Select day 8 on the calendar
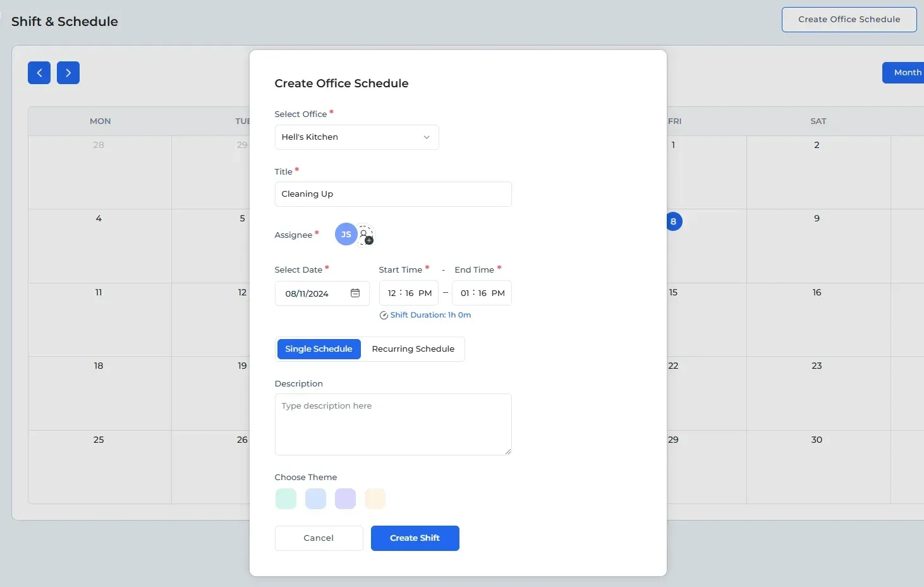The width and height of the screenshot is (924, 587). click(673, 221)
